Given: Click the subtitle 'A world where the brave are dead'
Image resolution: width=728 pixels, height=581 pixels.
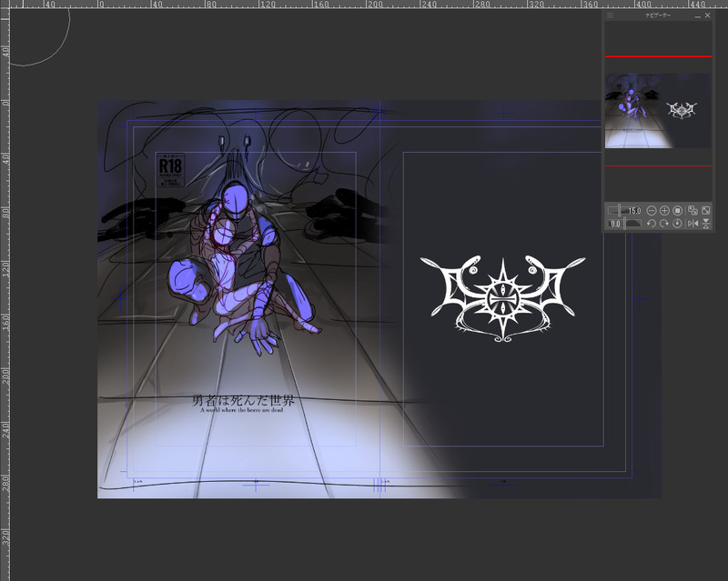Looking at the screenshot, I should 241,410.
